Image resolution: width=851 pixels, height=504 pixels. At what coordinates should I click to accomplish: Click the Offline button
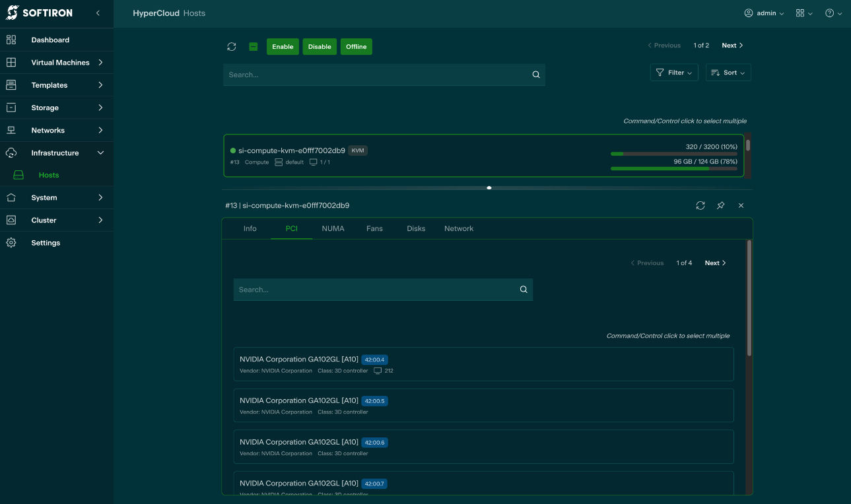click(x=356, y=47)
